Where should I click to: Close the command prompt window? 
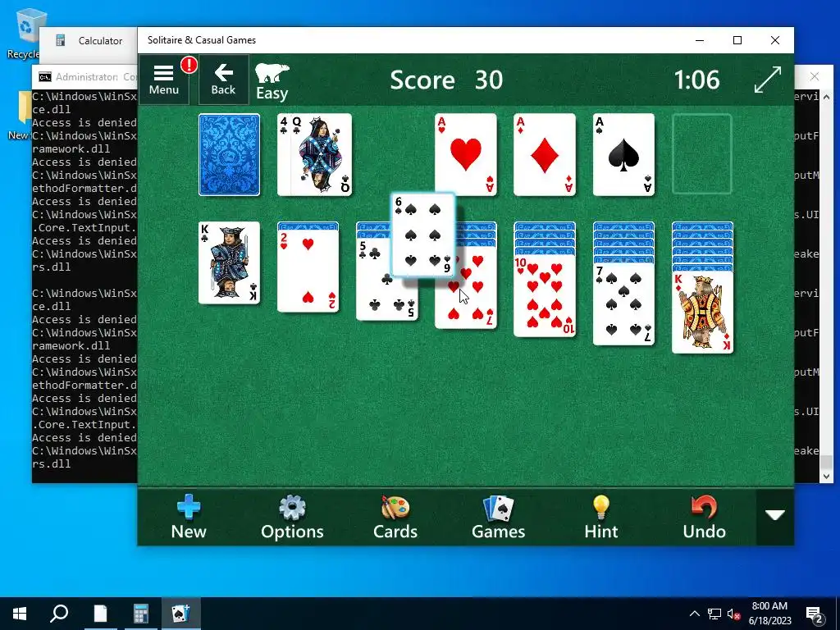coord(815,76)
